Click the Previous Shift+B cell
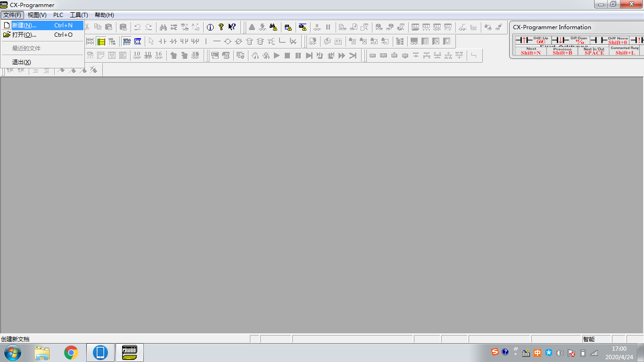 tap(562, 51)
